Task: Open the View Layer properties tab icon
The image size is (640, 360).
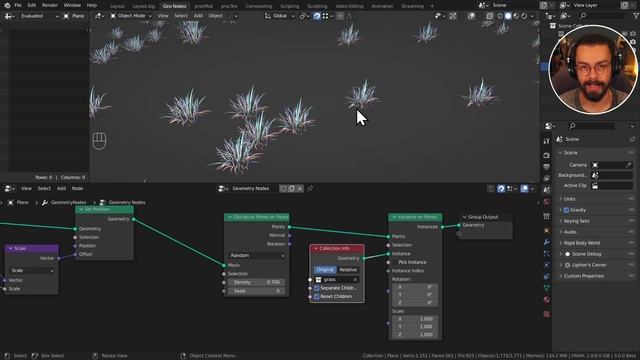Action: point(547,178)
